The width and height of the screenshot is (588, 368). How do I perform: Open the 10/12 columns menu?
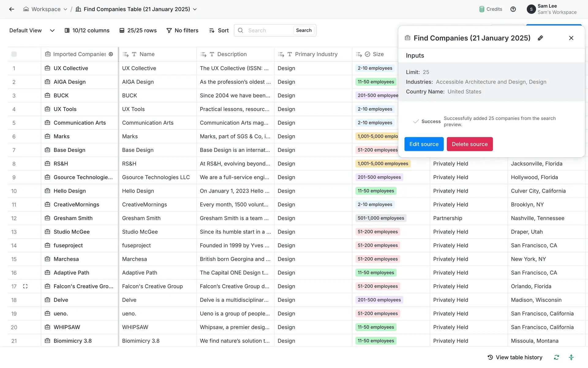coord(87,30)
